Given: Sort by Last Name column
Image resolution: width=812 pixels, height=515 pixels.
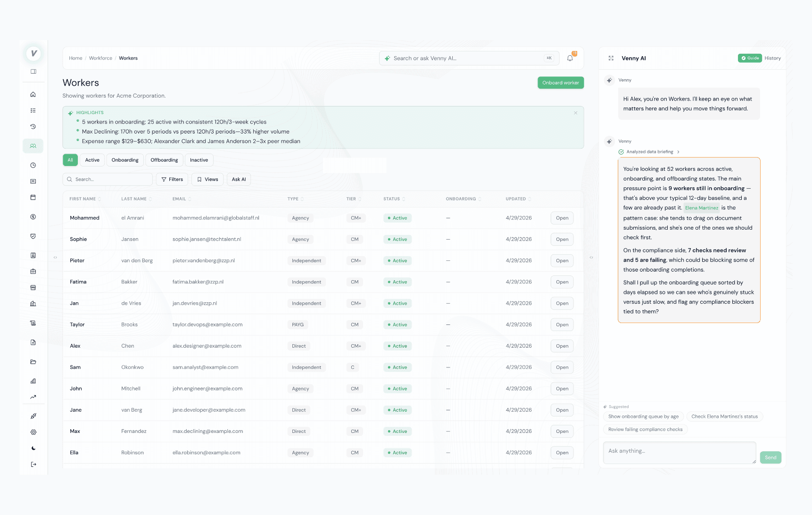Looking at the screenshot, I should click(136, 199).
